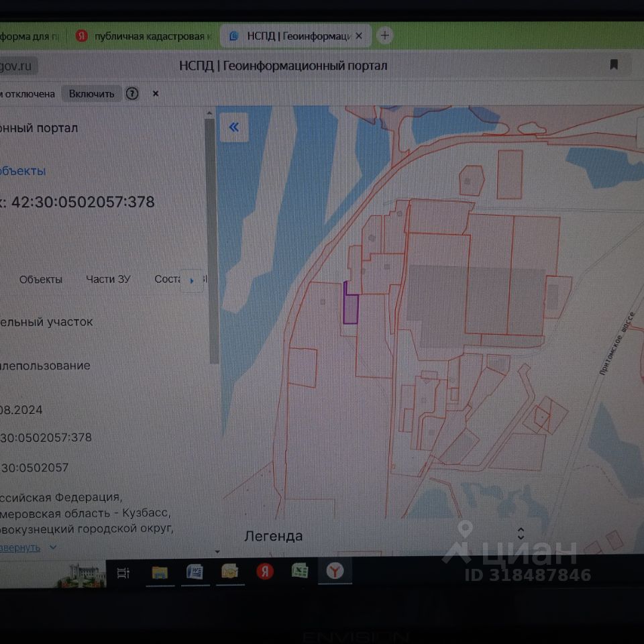Image resolution: width=644 pixels, height=644 pixels.
Task: Click the help question mark icon
Action: [132, 94]
